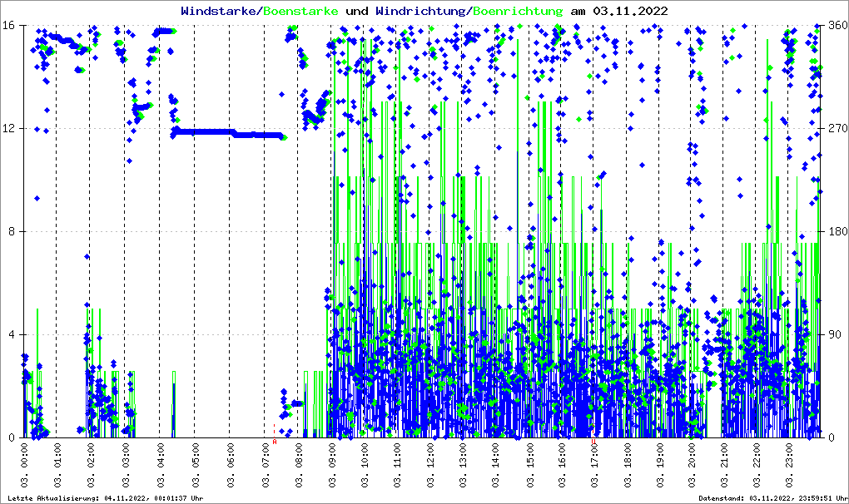Click the 'Windstarke' title word
Screen dimensions: 849x504
pyautogui.click(x=218, y=11)
